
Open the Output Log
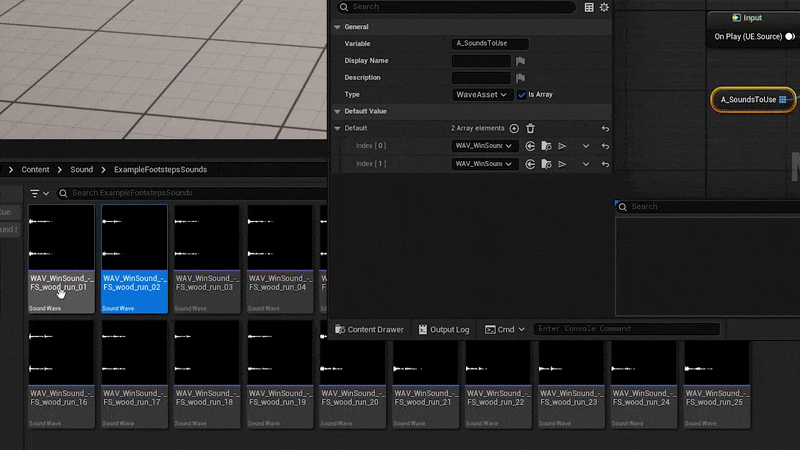tap(444, 330)
